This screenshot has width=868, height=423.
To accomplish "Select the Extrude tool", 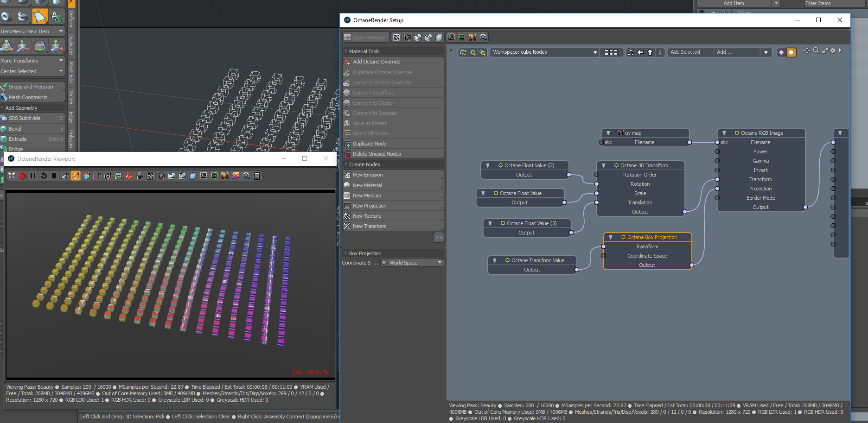I will click(x=32, y=139).
